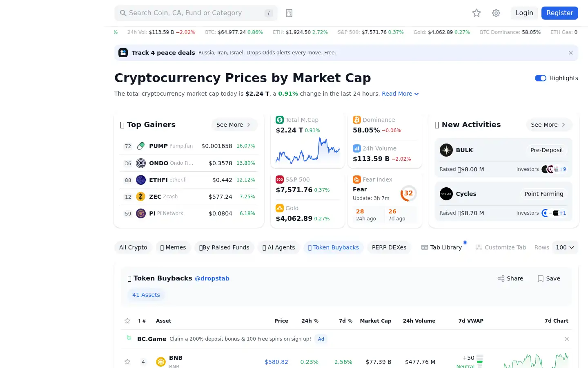
Task: Expand Top Gainers via See More
Action: (234, 125)
